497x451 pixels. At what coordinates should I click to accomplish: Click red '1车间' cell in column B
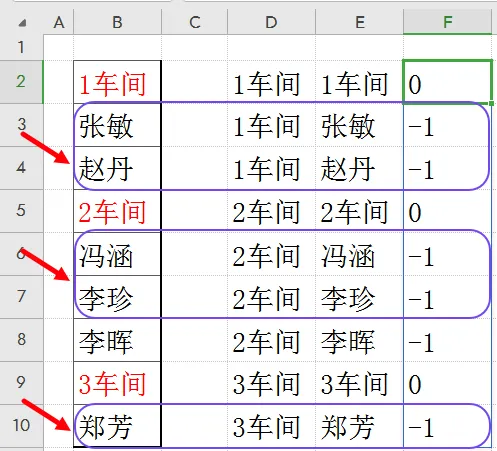(117, 82)
